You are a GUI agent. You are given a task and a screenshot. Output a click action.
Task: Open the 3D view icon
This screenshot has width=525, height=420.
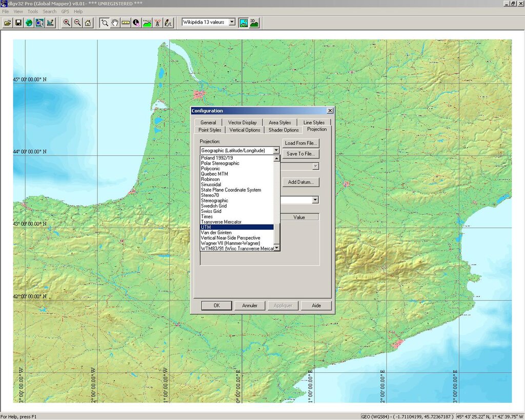click(254, 23)
